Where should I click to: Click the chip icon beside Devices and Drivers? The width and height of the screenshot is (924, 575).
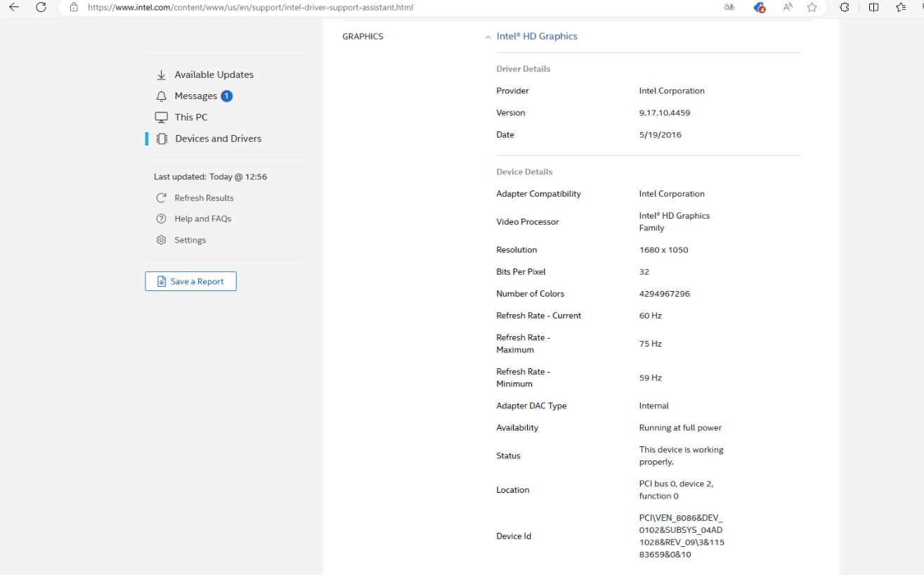click(x=162, y=138)
